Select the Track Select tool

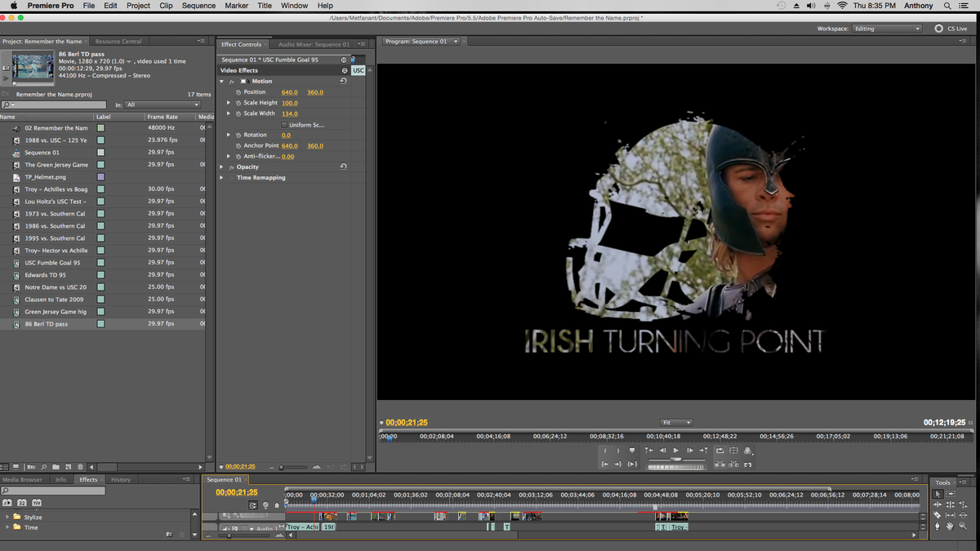(x=951, y=494)
